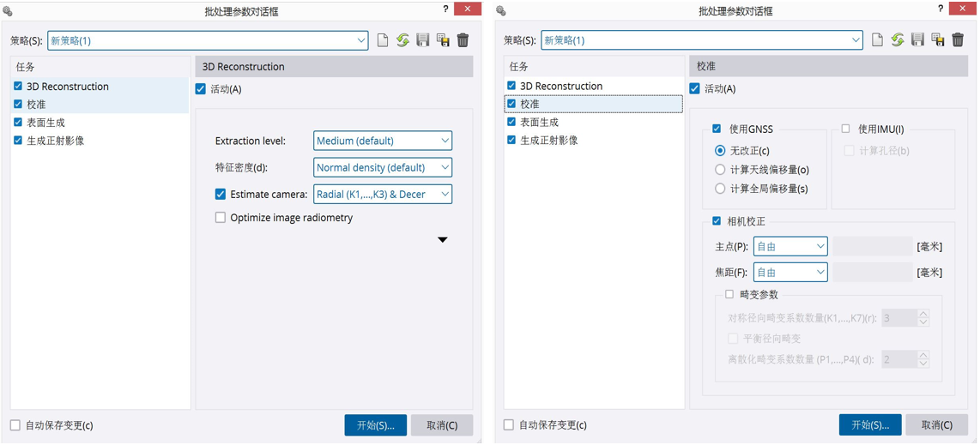
Task: Delete strategy with left dialog trash icon
Action: point(463,40)
